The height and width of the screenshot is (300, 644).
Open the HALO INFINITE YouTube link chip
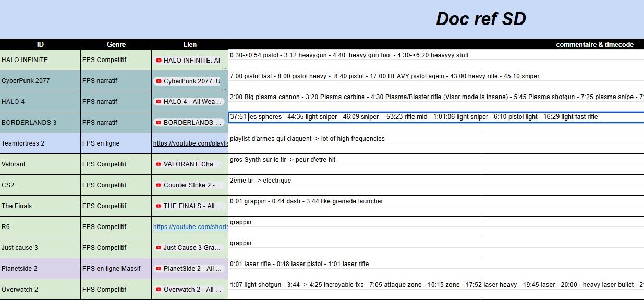[189, 60]
